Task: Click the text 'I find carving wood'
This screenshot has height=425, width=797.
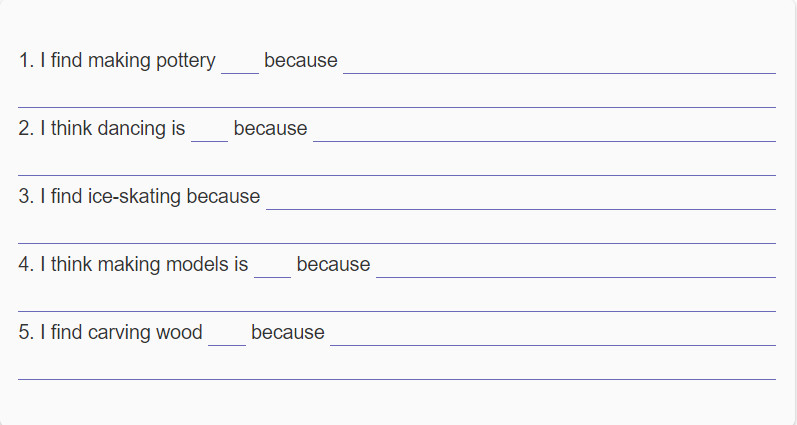Action: [121, 332]
